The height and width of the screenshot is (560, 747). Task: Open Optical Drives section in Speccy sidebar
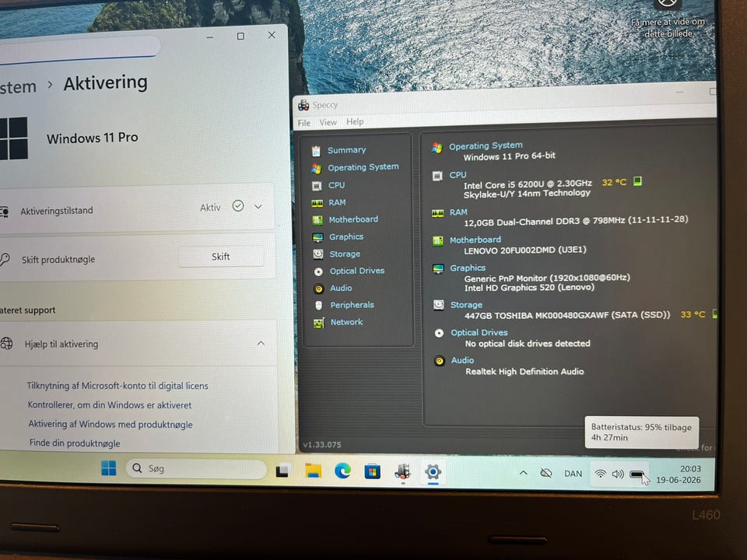(x=357, y=271)
